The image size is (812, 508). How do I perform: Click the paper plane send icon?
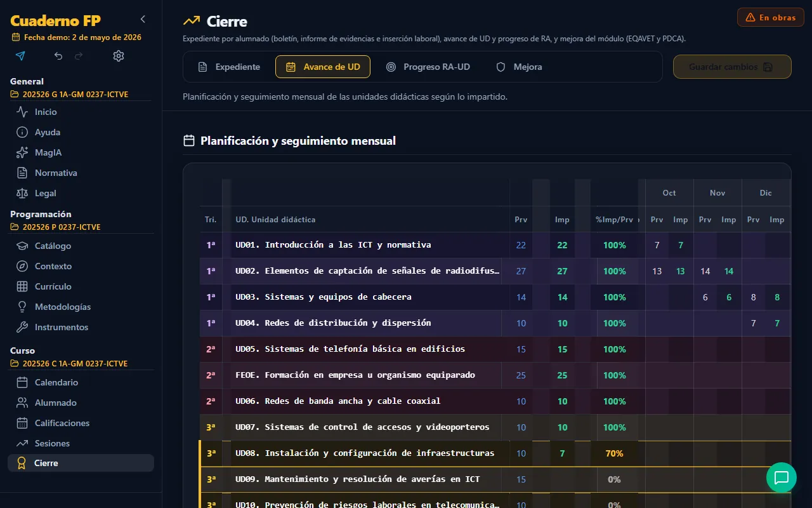point(20,56)
